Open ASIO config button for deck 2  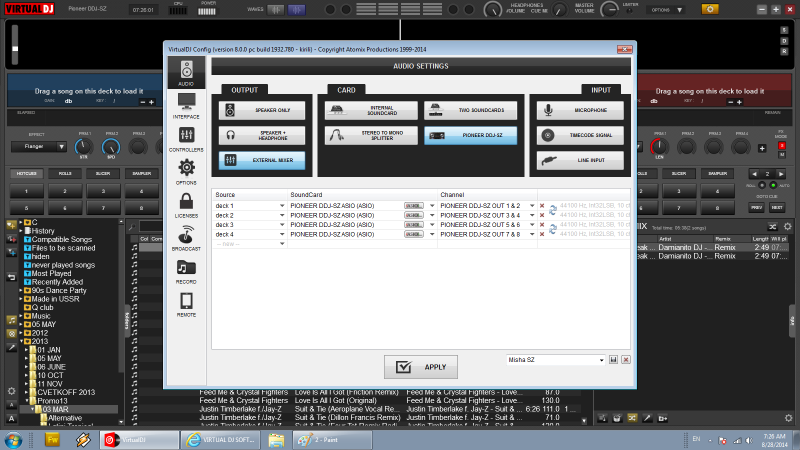coord(412,215)
